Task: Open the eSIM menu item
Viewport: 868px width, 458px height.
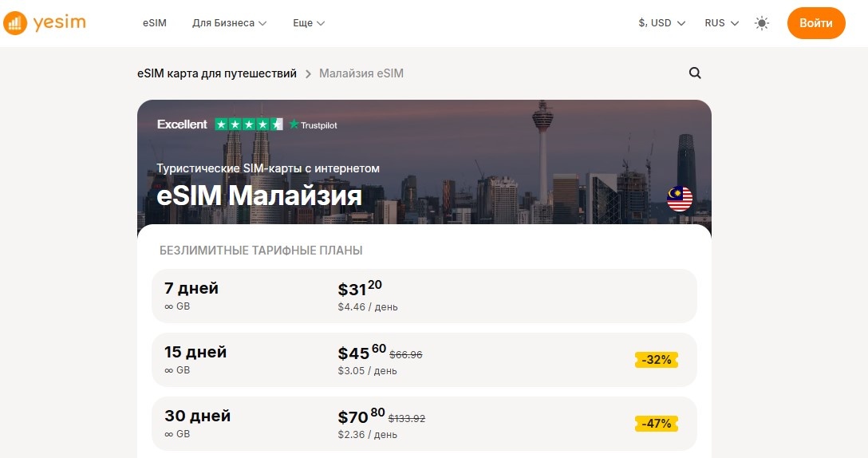Action: [x=155, y=23]
